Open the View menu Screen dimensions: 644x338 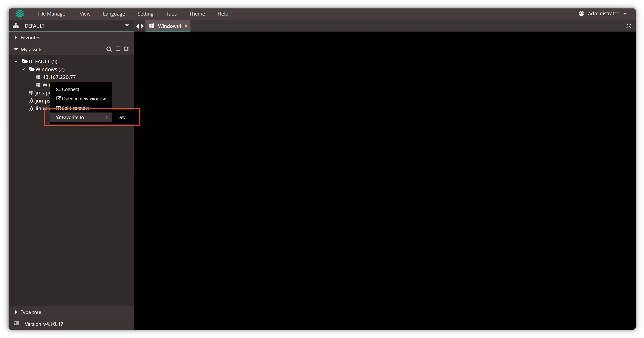pos(85,14)
